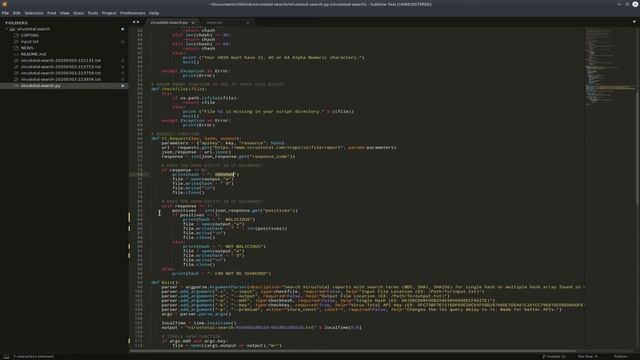Click the COPYING file icon
The image size is (640, 360).
[16, 36]
